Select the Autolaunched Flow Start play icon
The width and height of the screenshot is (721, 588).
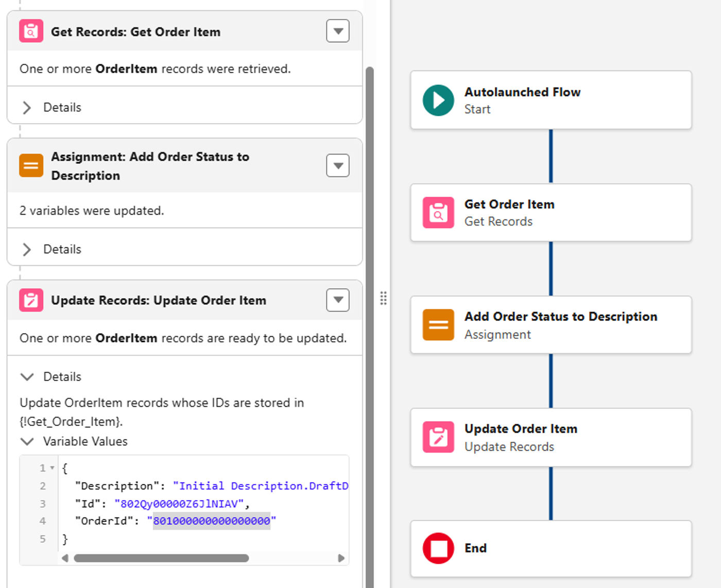pos(438,100)
